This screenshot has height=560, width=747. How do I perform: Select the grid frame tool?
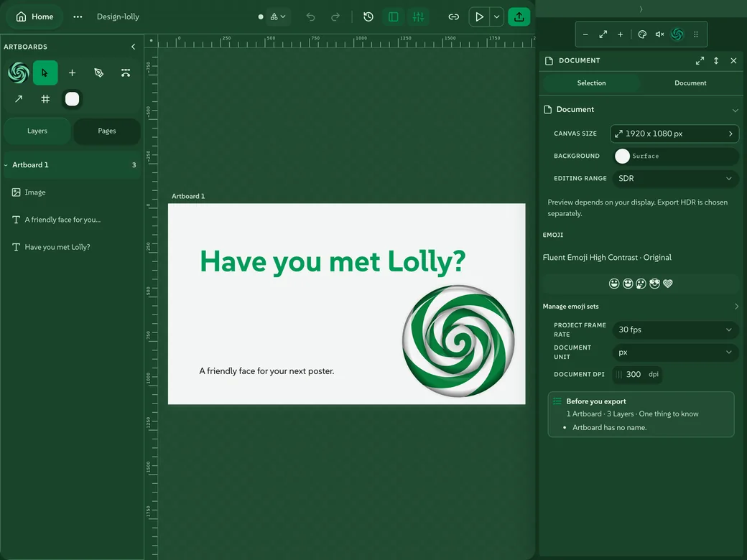[45, 99]
